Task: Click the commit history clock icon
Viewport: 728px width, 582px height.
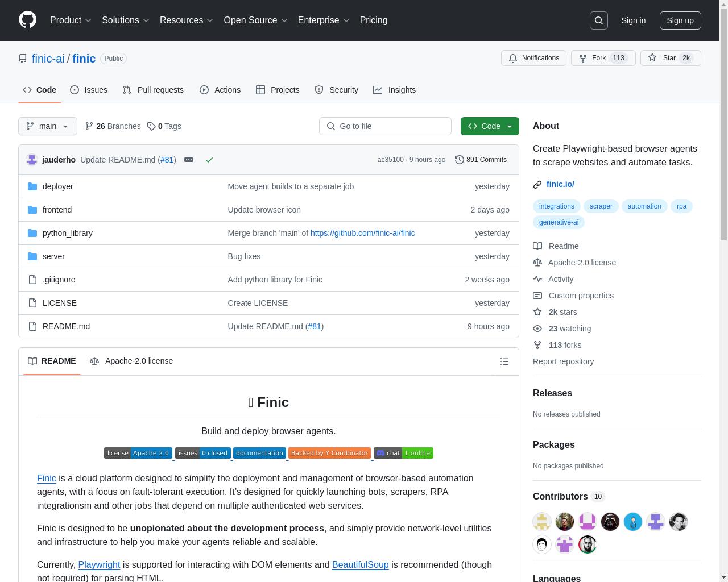Action: tap(460, 160)
